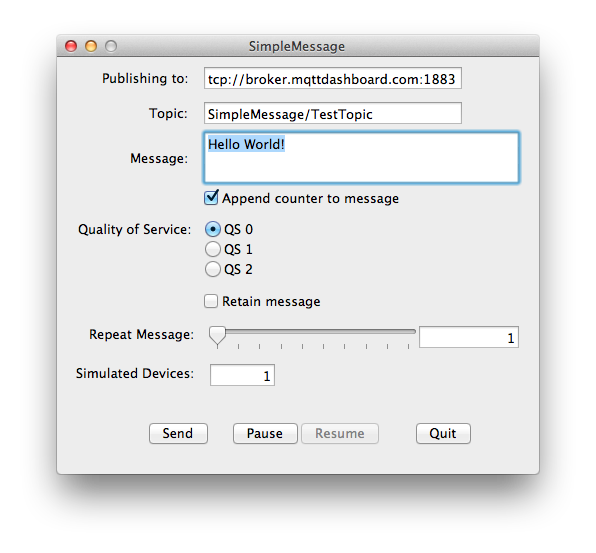This screenshot has width=596, height=553.
Task: Focus the Repeat Message count field
Action: coord(469,337)
